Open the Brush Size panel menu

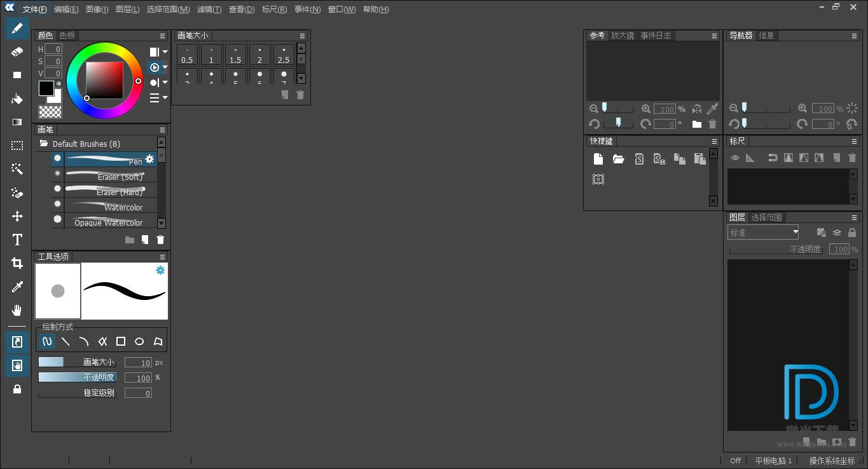(x=303, y=36)
